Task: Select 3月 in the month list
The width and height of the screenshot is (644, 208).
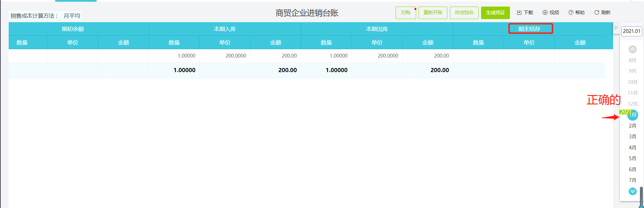Action: [x=633, y=137]
